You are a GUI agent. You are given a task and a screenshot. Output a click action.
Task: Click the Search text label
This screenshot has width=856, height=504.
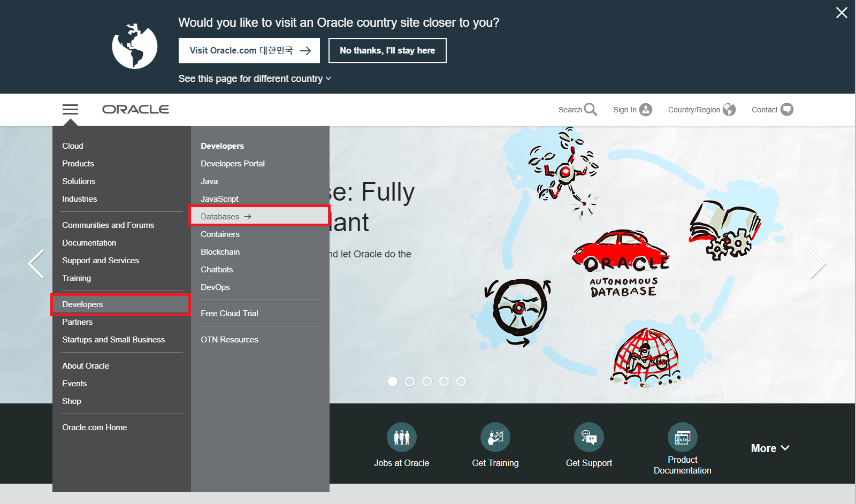click(x=570, y=110)
